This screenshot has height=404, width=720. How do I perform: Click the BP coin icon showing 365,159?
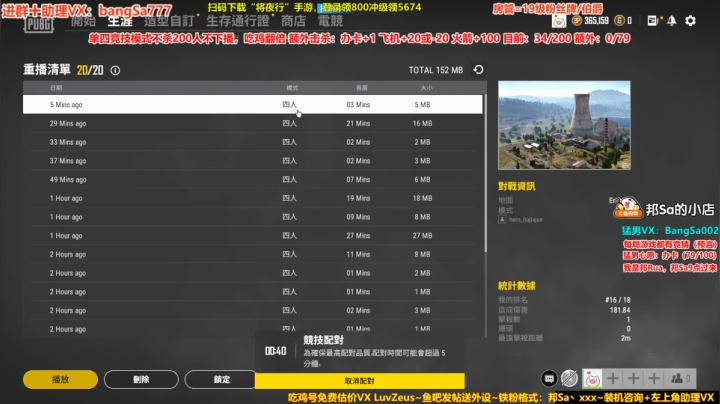(x=577, y=21)
